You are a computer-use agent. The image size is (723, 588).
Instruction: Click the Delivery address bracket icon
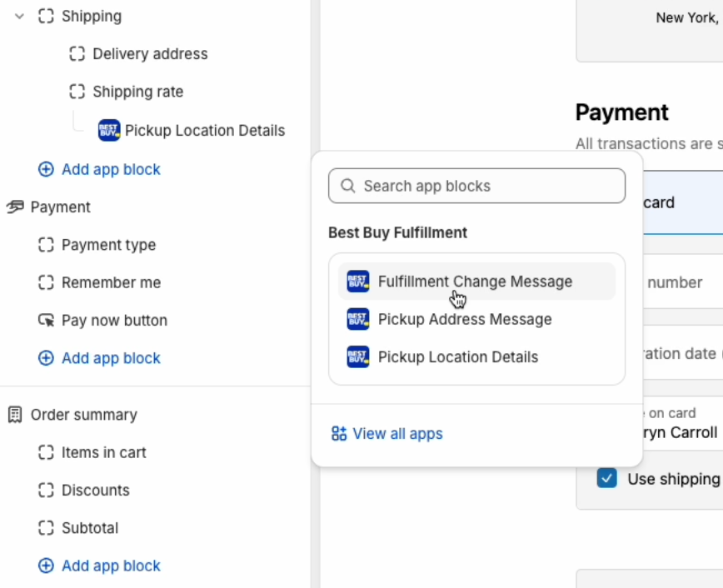pos(77,54)
